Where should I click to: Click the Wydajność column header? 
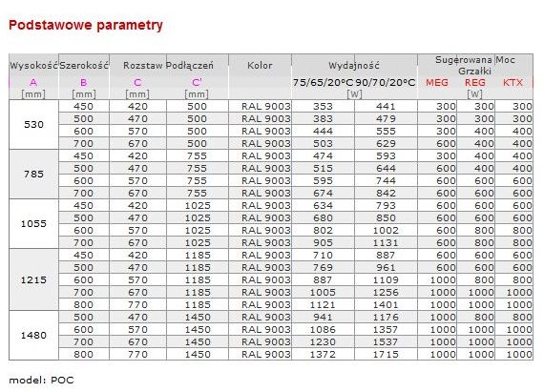click(354, 65)
